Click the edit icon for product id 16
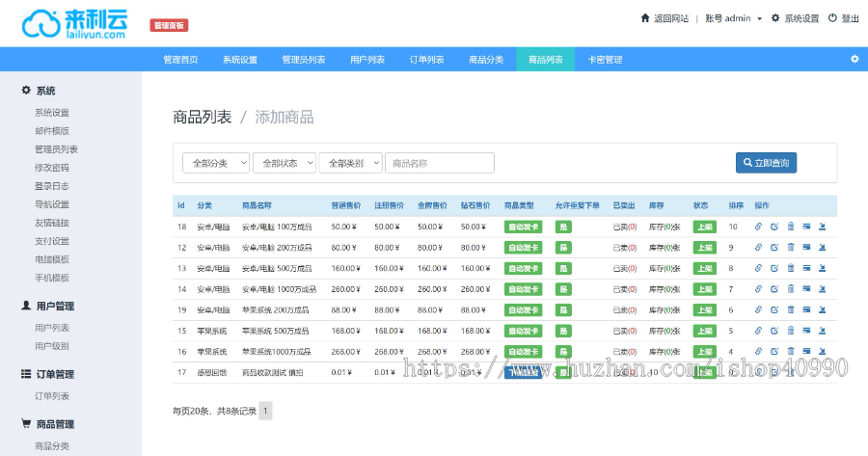This screenshot has height=456, width=868. [774, 352]
